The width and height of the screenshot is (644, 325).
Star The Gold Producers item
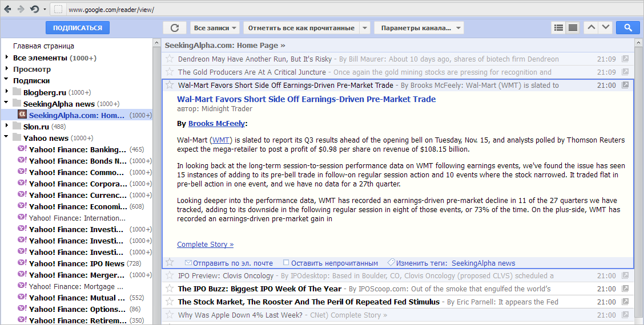click(170, 72)
